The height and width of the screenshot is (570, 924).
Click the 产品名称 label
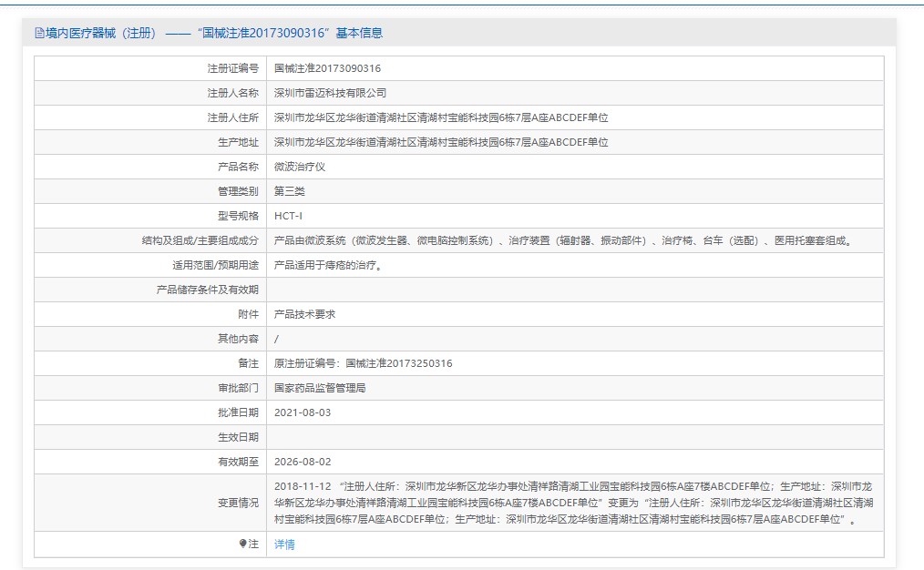click(238, 167)
